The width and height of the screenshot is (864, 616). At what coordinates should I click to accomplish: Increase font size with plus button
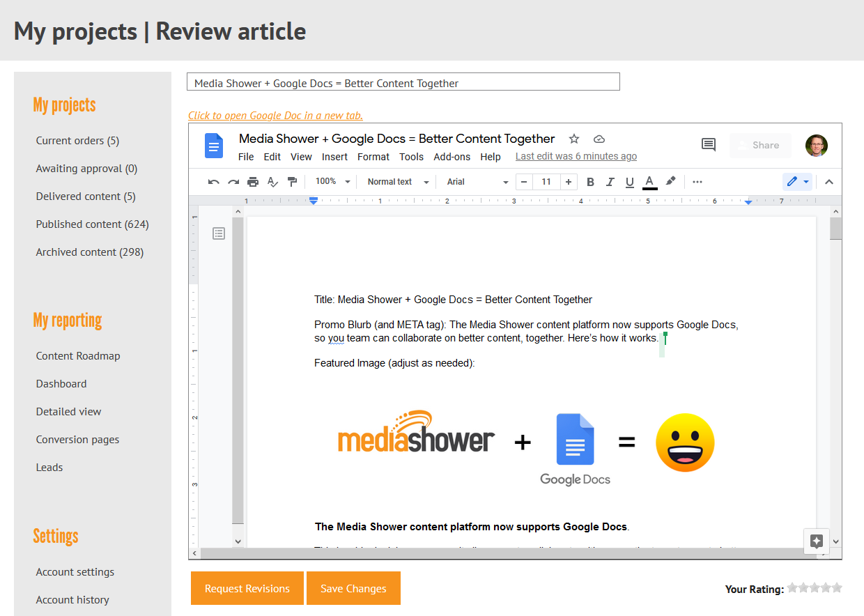click(569, 182)
